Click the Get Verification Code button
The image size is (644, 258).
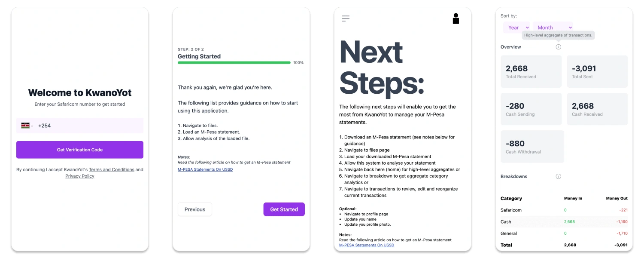pyautogui.click(x=80, y=150)
